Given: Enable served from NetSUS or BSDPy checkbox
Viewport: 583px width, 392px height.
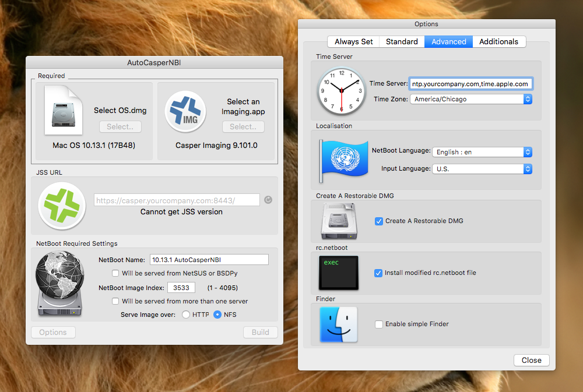Looking at the screenshot, I should point(115,273).
